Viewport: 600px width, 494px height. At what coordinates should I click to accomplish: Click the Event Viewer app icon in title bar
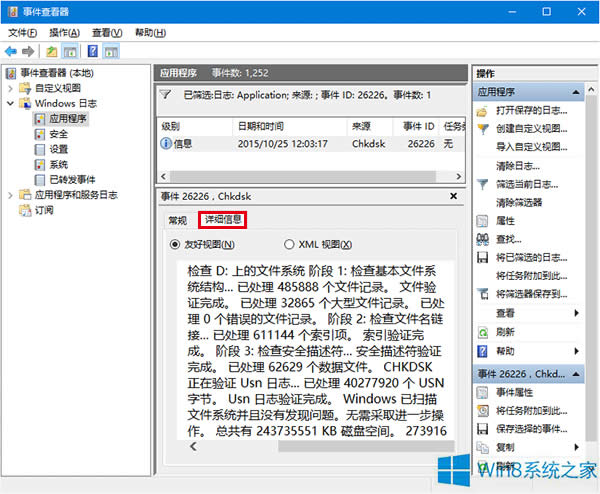coord(12,11)
